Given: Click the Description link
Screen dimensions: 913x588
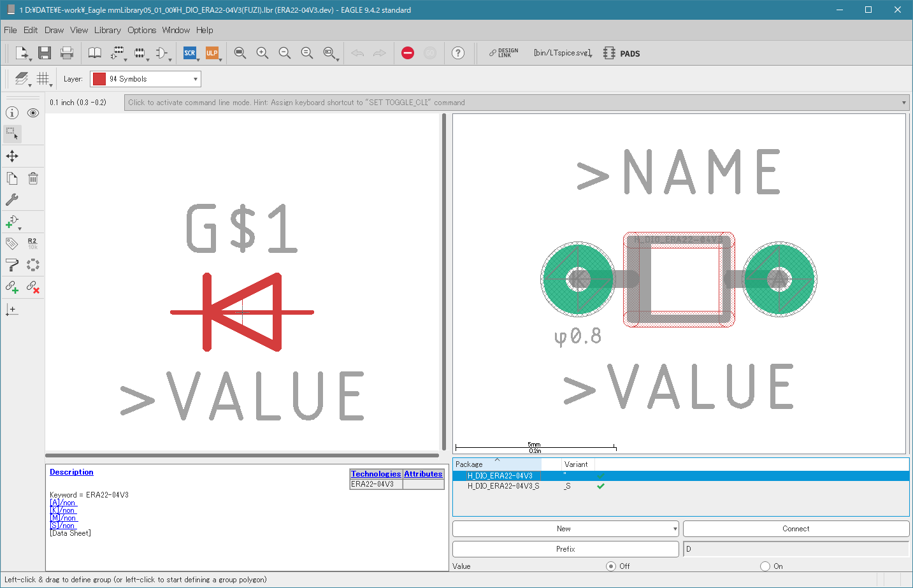Looking at the screenshot, I should (x=71, y=472).
